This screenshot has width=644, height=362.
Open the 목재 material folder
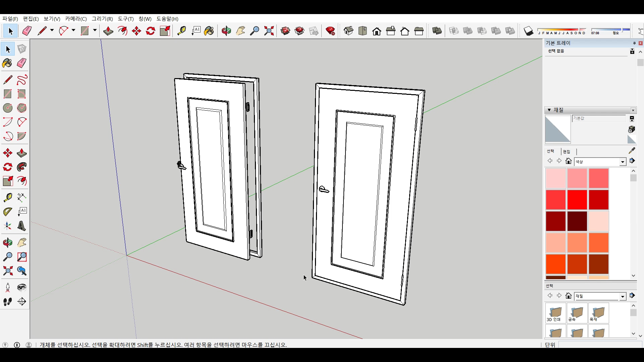pos(598,313)
